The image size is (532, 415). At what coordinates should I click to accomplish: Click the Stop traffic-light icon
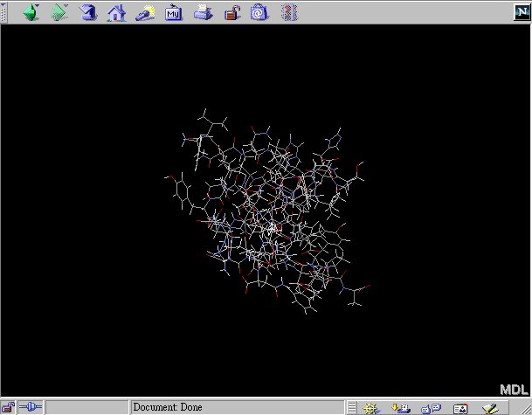(289, 12)
